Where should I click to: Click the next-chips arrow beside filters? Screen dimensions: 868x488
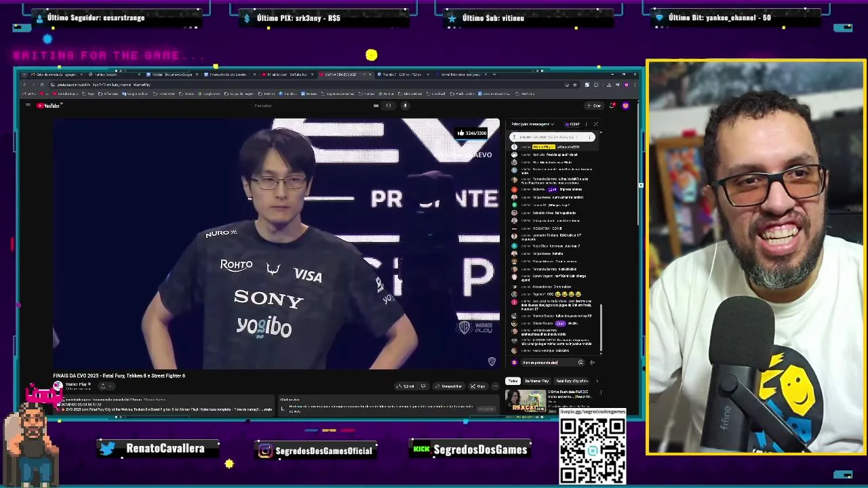coord(597,381)
